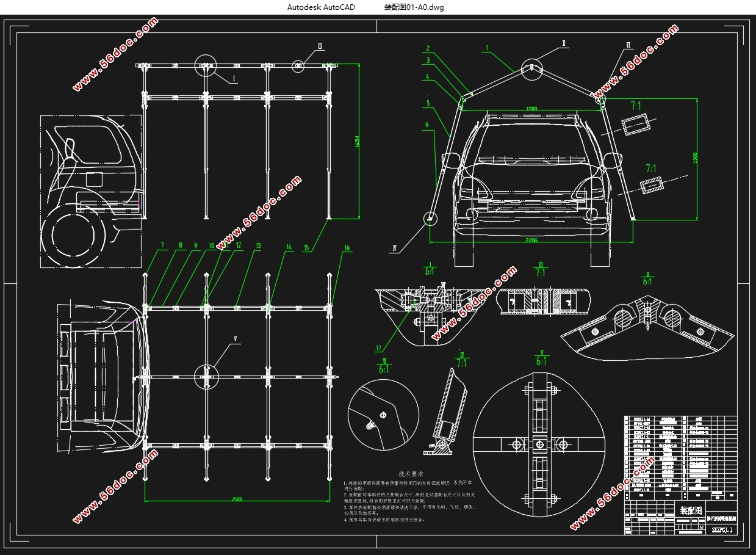This screenshot has height=555, width=756.
Task: Select part balloon number 10
Action: (x=212, y=246)
